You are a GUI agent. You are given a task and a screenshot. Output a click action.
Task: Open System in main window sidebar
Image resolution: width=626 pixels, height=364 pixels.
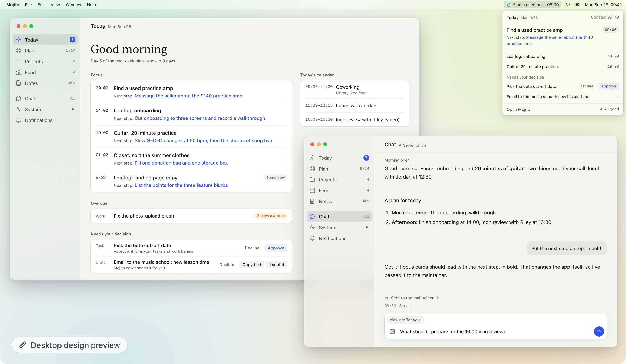(45, 109)
